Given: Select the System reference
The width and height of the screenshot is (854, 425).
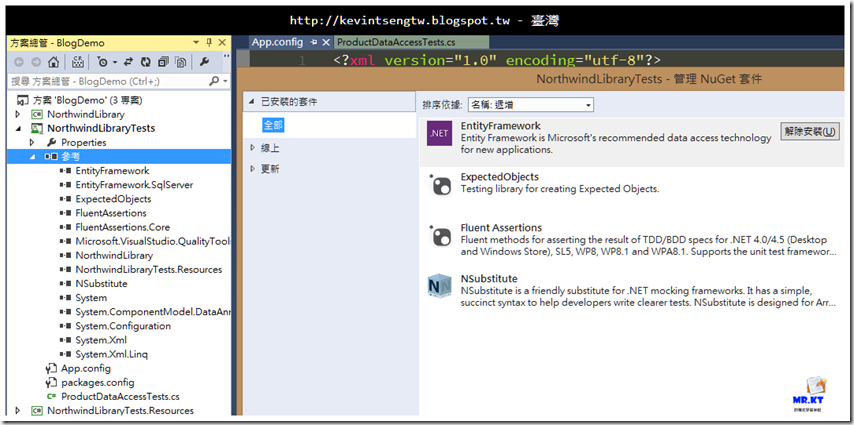Looking at the screenshot, I should (x=91, y=298).
